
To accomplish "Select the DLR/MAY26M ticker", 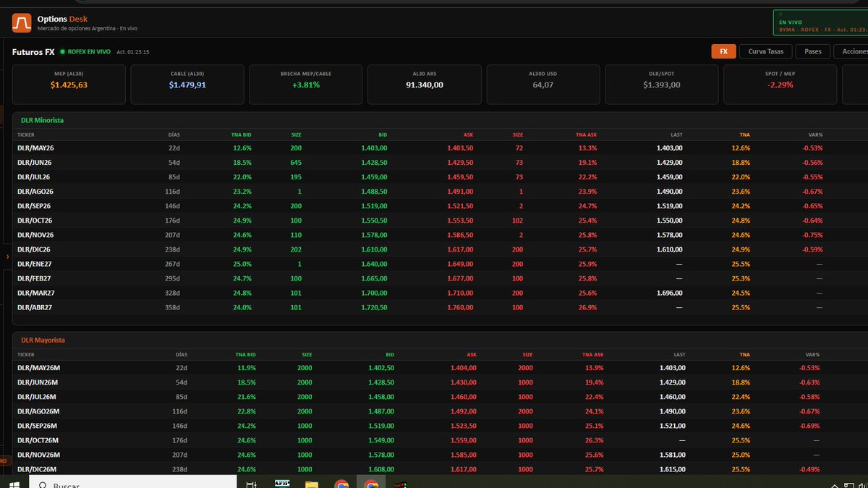I will click(x=38, y=368).
